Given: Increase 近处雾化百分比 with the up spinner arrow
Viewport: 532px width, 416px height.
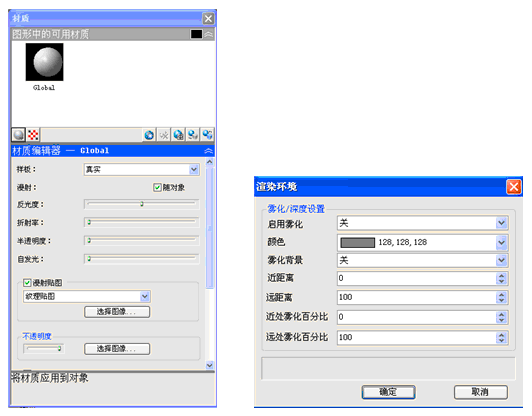Looking at the screenshot, I should click(501, 314).
